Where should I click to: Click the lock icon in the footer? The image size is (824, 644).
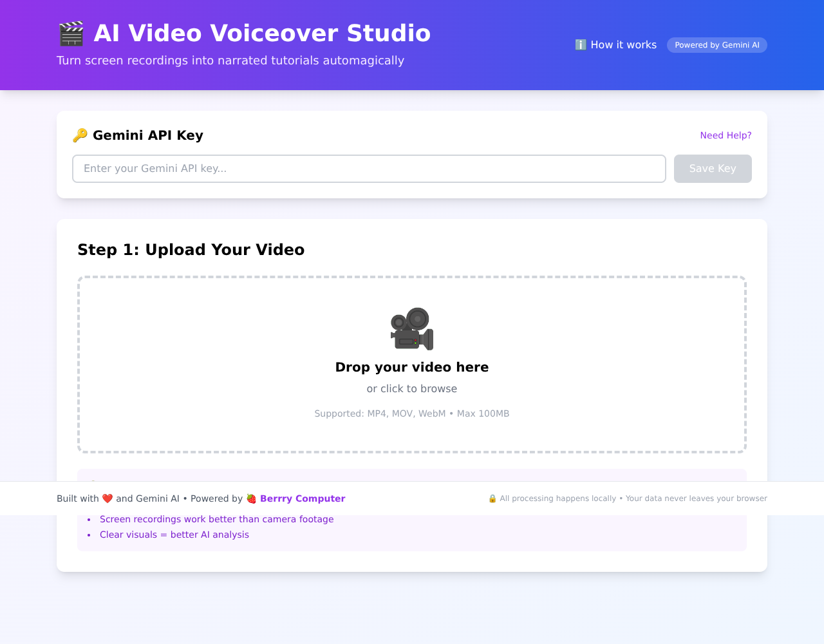click(x=492, y=498)
